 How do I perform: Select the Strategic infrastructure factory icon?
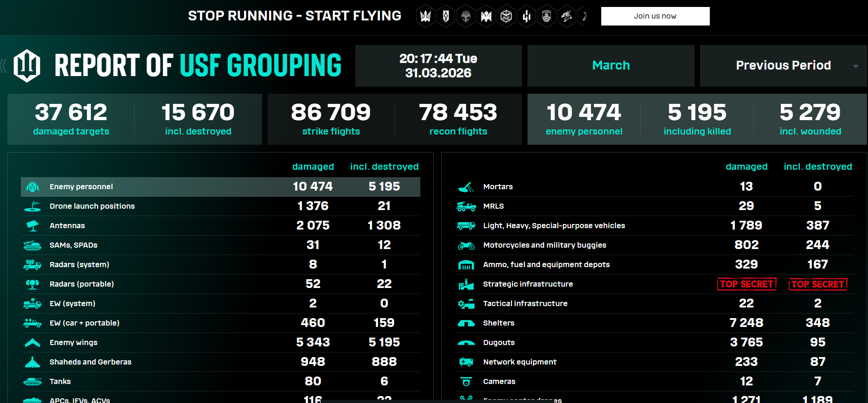tap(466, 284)
